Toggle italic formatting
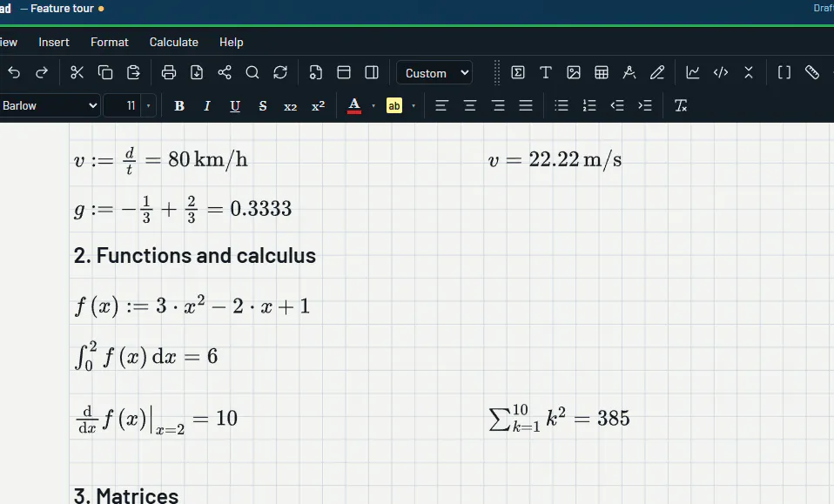 (x=207, y=106)
